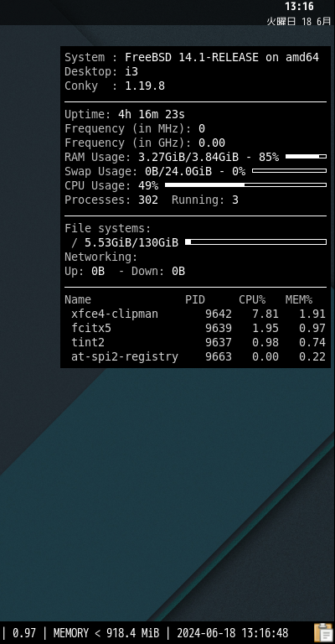
Task: Click the 1.95 CPU% value for fcitx5
Action: point(265,329)
